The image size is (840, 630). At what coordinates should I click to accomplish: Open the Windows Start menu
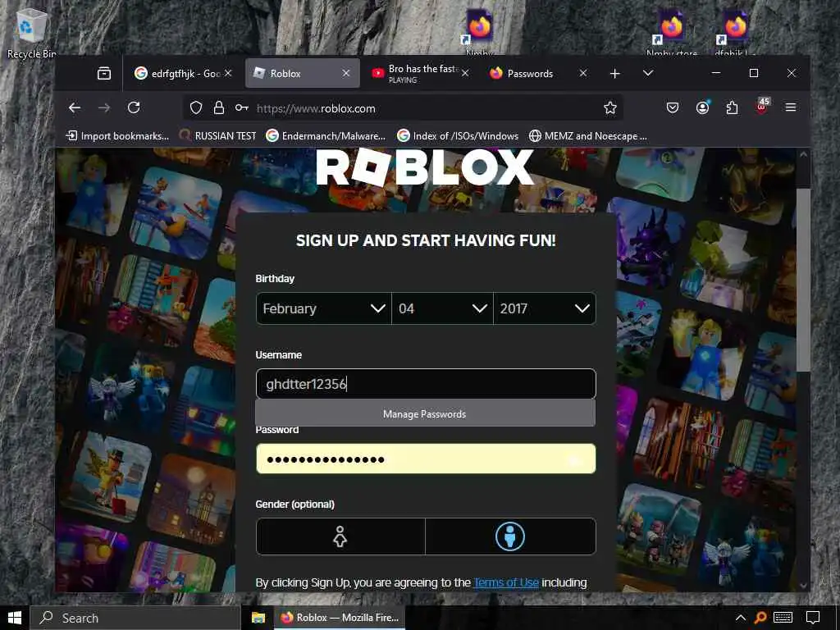(15, 618)
